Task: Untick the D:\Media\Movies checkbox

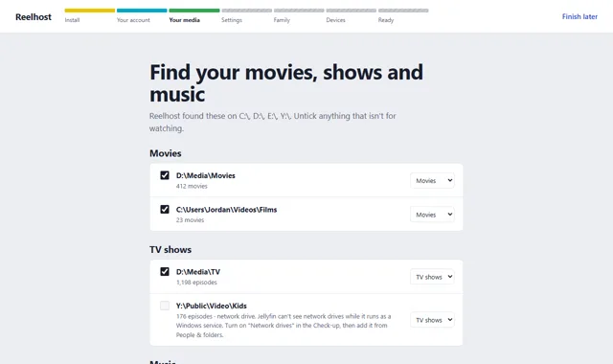Action: pyautogui.click(x=165, y=175)
